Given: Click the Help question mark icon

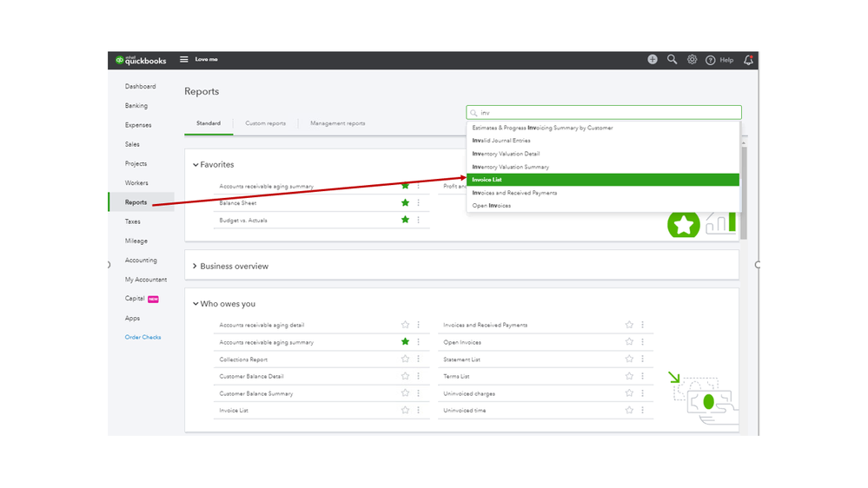Looking at the screenshot, I should coord(711,60).
